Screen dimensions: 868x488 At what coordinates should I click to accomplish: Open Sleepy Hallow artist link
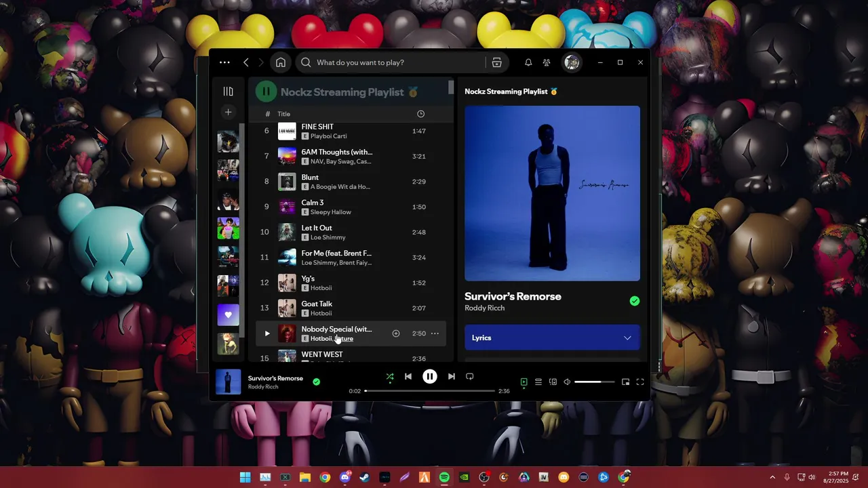(x=330, y=212)
